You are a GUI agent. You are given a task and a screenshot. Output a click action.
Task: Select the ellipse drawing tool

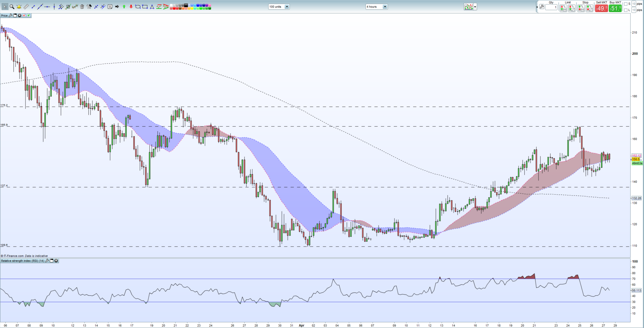tap(138, 7)
